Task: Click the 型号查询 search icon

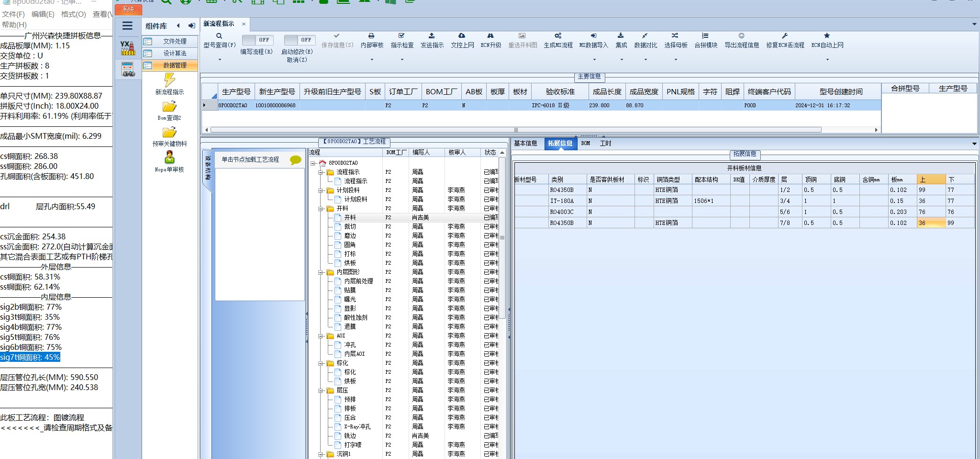Action: pyautogui.click(x=219, y=36)
